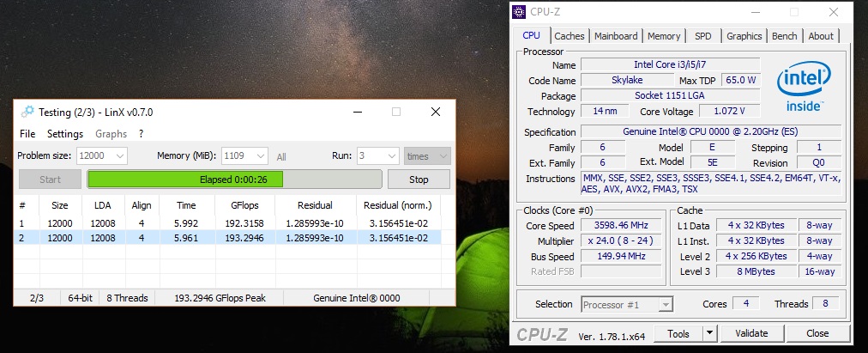Open the times unit dropdown
Image resolution: width=868 pixels, height=353 pixels.
click(x=427, y=155)
